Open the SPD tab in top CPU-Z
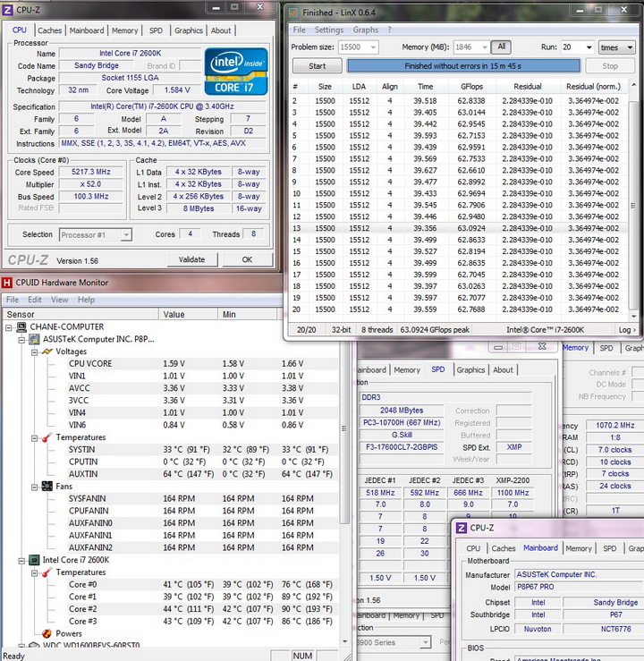The height and width of the screenshot is (661, 644). [156, 30]
